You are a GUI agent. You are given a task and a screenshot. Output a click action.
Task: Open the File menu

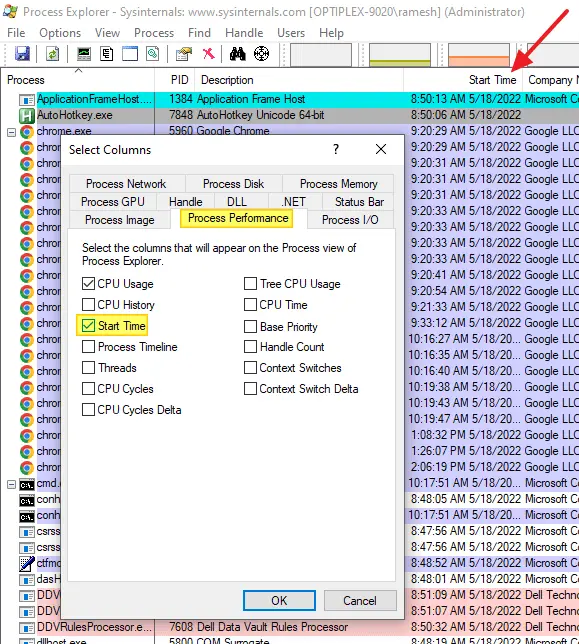pyautogui.click(x=16, y=33)
